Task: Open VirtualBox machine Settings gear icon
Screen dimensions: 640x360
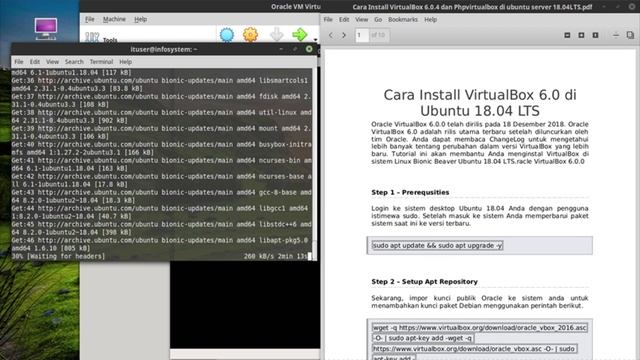Action: [251, 35]
